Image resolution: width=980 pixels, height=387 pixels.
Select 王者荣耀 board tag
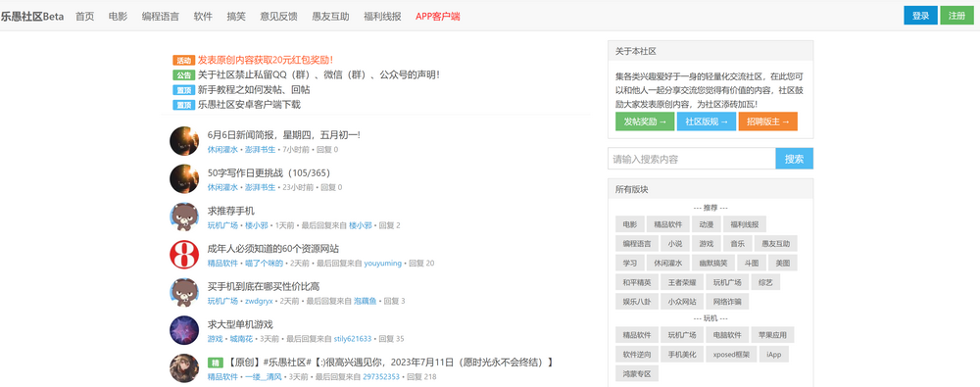(x=682, y=282)
